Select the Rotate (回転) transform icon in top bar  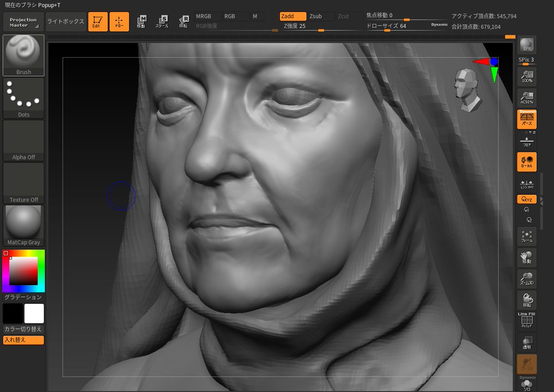[x=183, y=22]
